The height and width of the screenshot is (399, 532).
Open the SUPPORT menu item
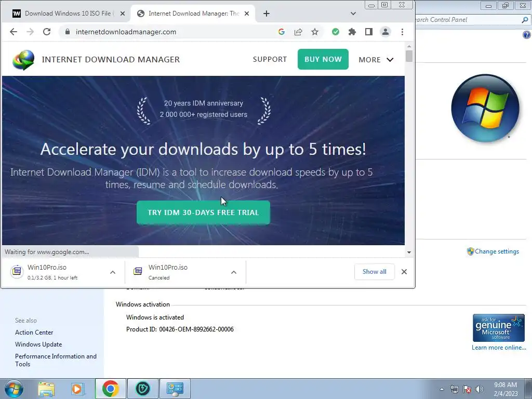pos(270,59)
